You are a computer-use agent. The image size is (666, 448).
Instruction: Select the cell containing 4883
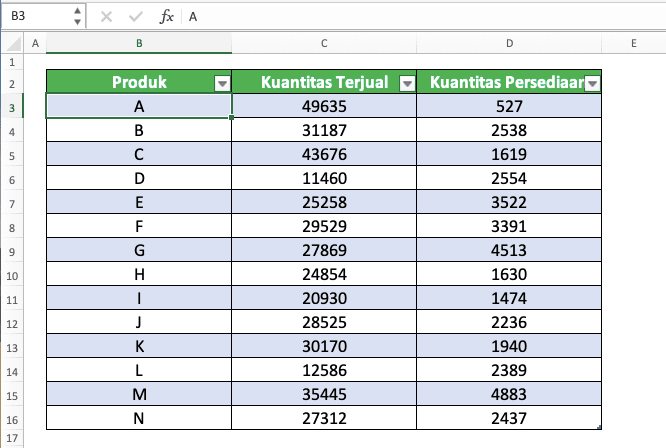pyautogui.click(x=509, y=394)
